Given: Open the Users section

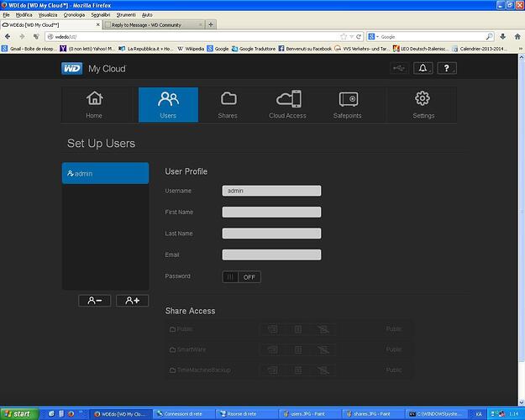Looking at the screenshot, I should (x=168, y=105).
